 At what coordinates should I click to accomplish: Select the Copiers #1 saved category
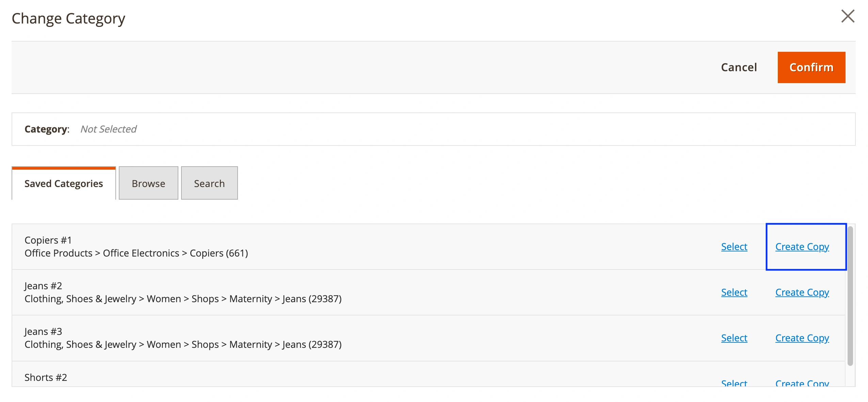pos(734,247)
